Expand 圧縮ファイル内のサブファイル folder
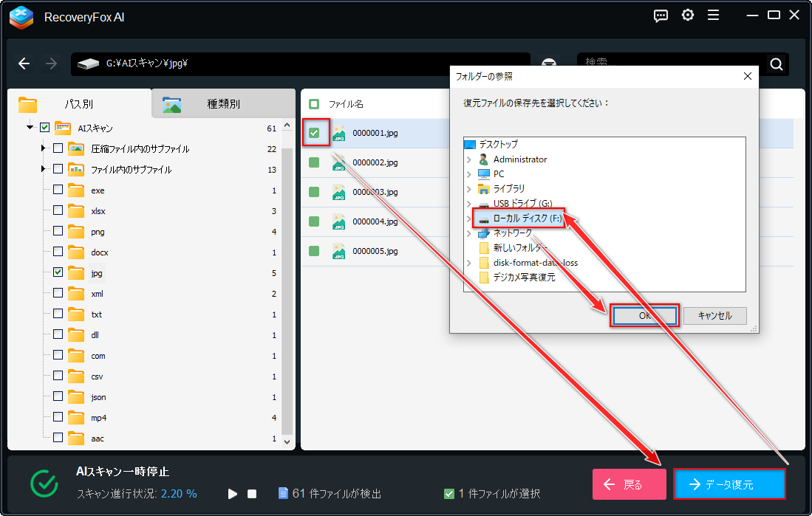The width and height of the screenshot is (812, 516). pyautogui.click(x=44, y=148)
